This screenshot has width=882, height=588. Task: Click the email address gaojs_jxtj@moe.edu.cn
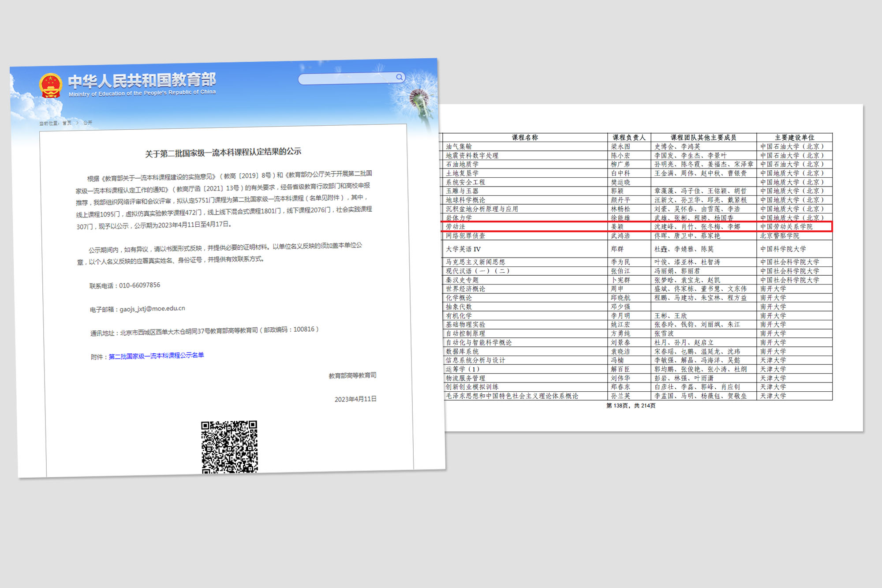point(152,309)
